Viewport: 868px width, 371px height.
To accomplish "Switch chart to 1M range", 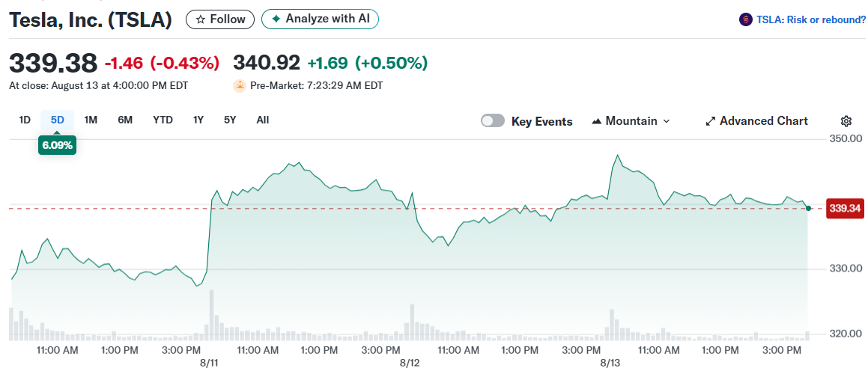I will [91, 120].
